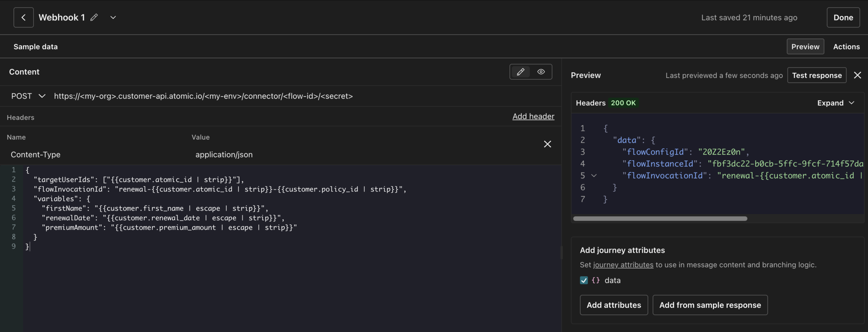Click the "renewalDate" line in body editor
868x332 pixels.
pyautogui.click(x=163, y=218)
